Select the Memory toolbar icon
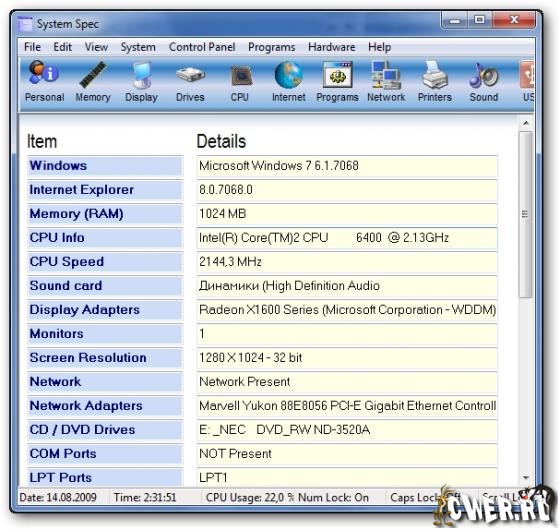The height and width of the screenshot is (530, 560). (x=93, y=81)
